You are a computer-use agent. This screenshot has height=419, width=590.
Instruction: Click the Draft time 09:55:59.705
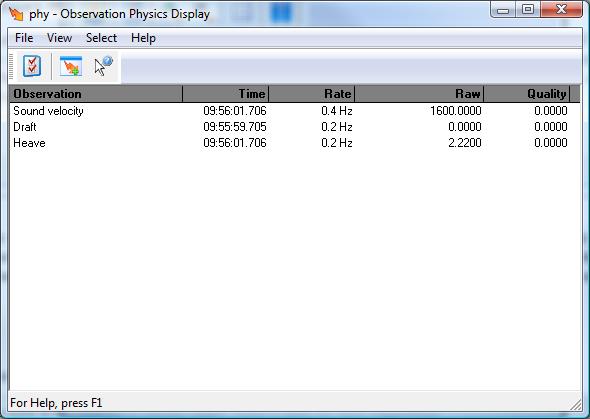click(x=235, y=127)
